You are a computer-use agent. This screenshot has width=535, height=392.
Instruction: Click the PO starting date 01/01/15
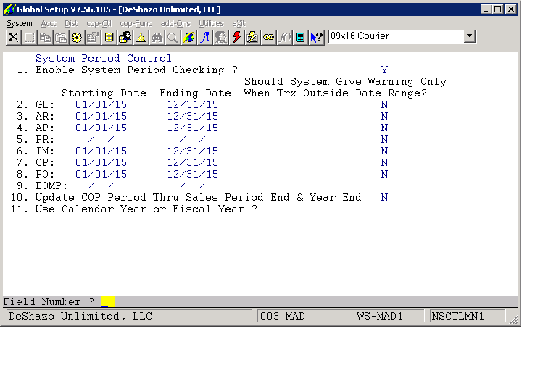click(x=101, y=175)
